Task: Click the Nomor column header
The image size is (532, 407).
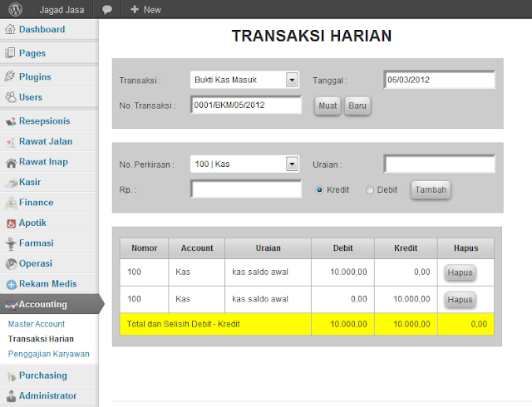Action: point(144,248)
